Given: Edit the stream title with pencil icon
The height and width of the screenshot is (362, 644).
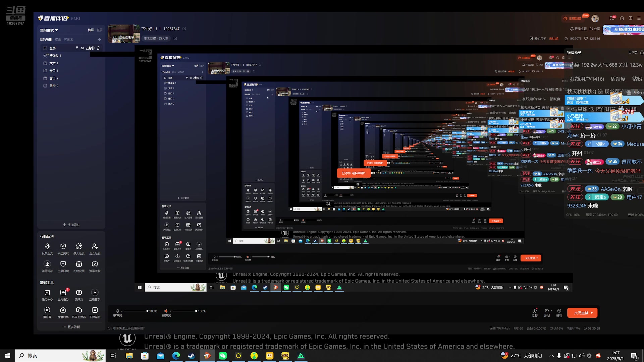Looking at the screenshot, I should tap(184, 29).
